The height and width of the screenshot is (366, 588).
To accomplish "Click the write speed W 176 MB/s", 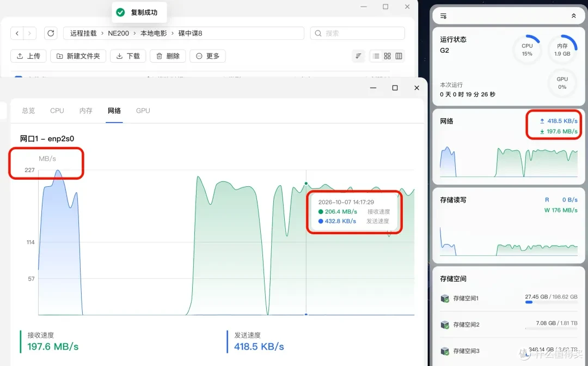I will pos(561,210).
